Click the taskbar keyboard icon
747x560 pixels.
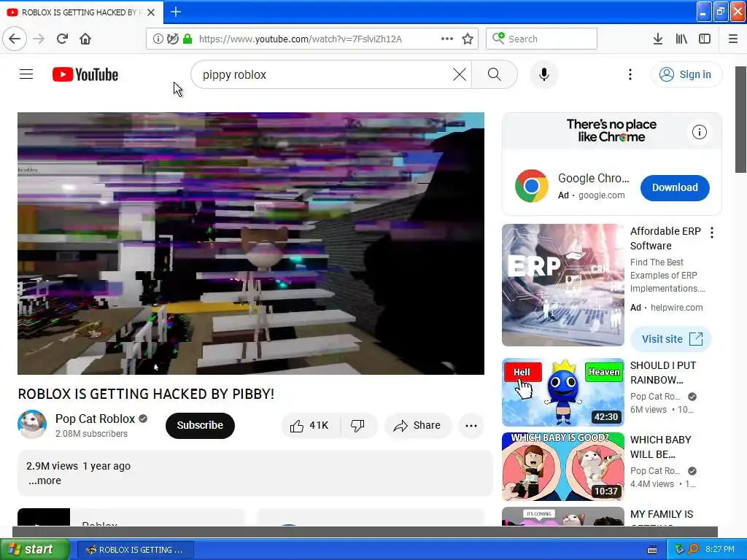tap(652, 550)
